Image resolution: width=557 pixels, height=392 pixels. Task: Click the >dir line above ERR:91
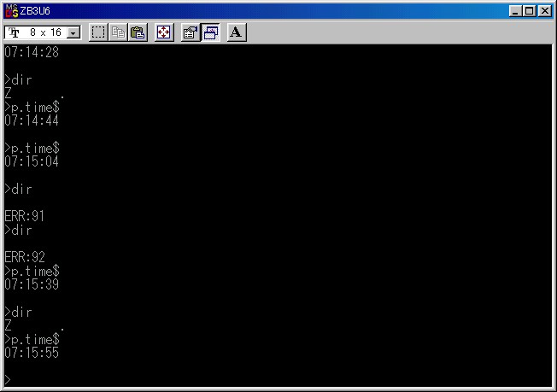[18, 189]
